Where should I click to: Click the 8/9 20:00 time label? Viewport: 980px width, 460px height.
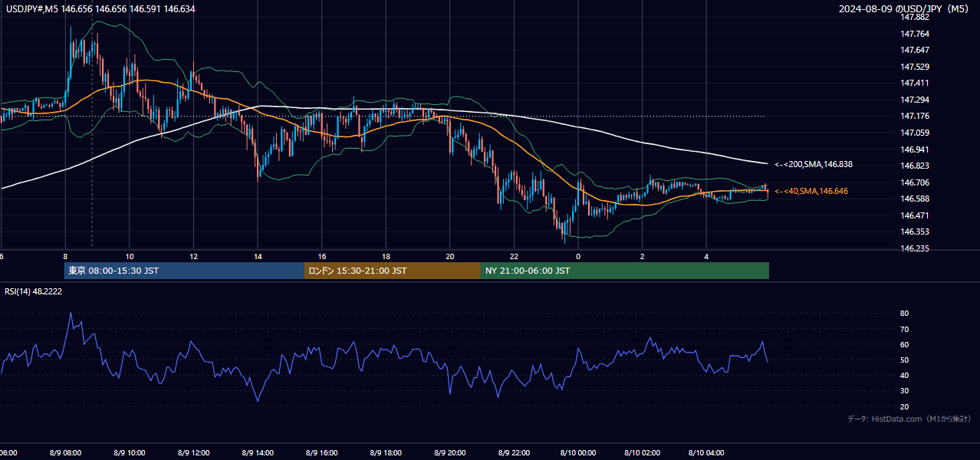pos(449,453)
